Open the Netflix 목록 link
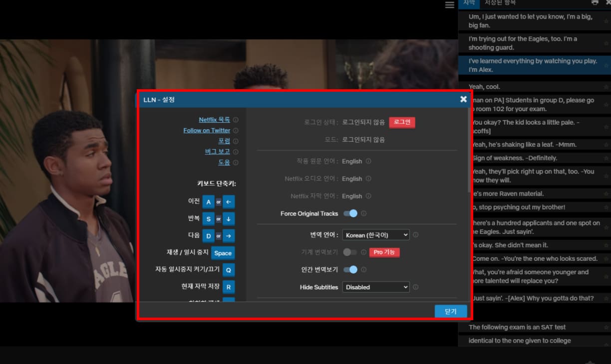 coord(215,120)
